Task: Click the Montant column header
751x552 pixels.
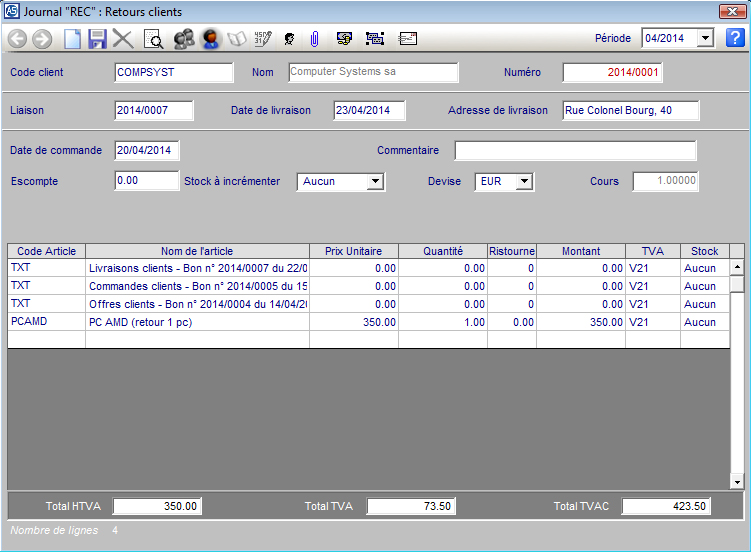Action: point(581,251)
